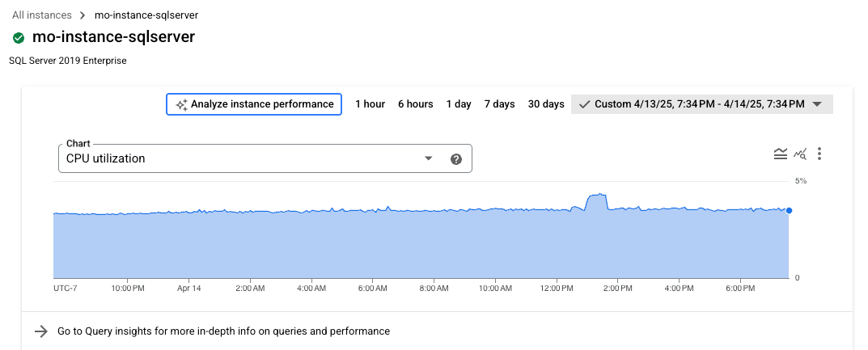Show the 30 days time range
Screen dimensions: 868x350
[546, 104]
